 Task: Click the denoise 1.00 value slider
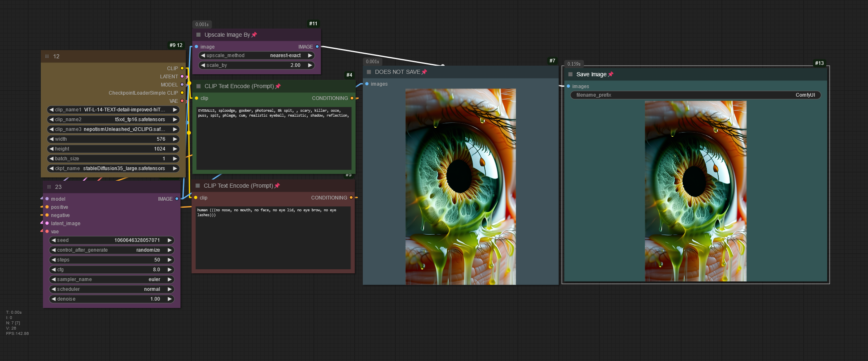coord(112,299)
